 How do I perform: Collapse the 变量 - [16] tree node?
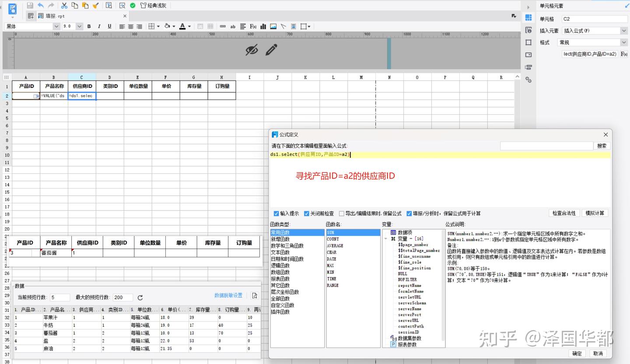pyautogui.click(x=386, y=239)
